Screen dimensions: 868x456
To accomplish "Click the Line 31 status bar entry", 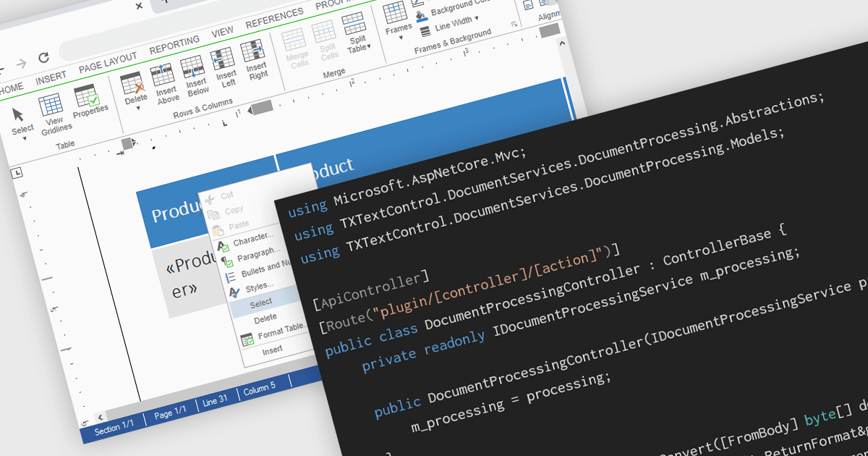I will coord(215,400).
